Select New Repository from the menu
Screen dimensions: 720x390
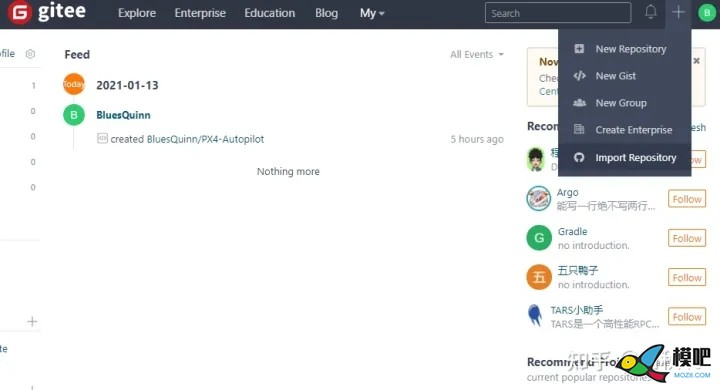click(x=624, y=49)
